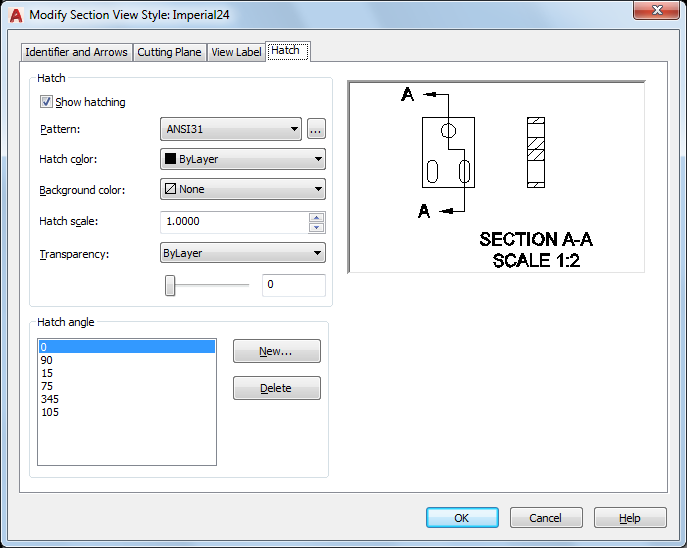The height and width of the screenshot is (548, 687).
Task: Expand the Hatch color dropdown
Action: tap(242, 159)
